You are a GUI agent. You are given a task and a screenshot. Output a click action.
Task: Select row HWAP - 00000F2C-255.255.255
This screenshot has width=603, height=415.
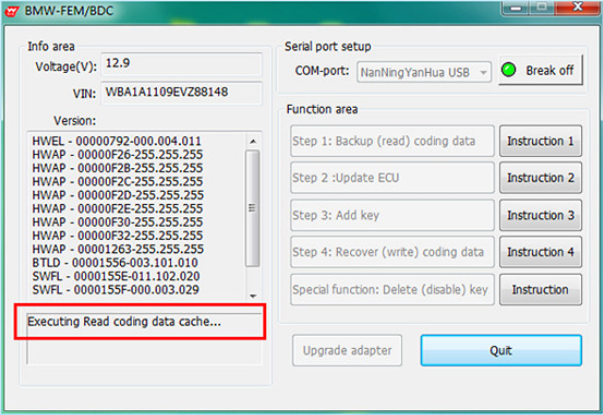tap(117, 182)
